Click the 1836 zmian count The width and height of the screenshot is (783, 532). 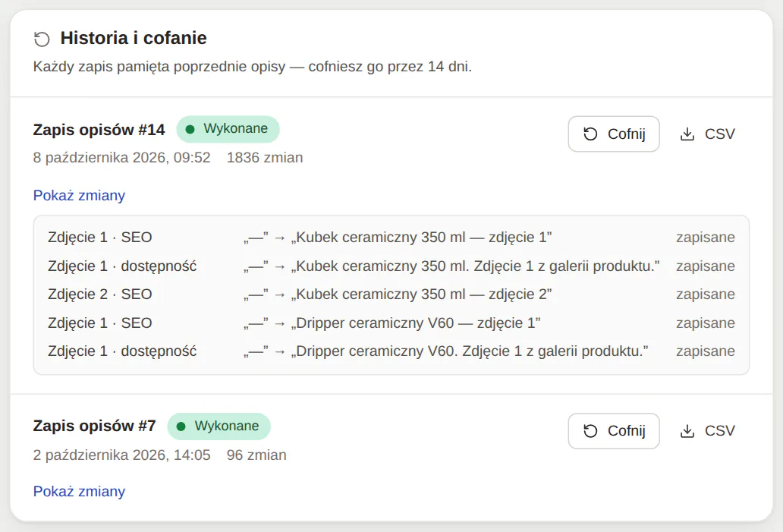click(265, 158)
